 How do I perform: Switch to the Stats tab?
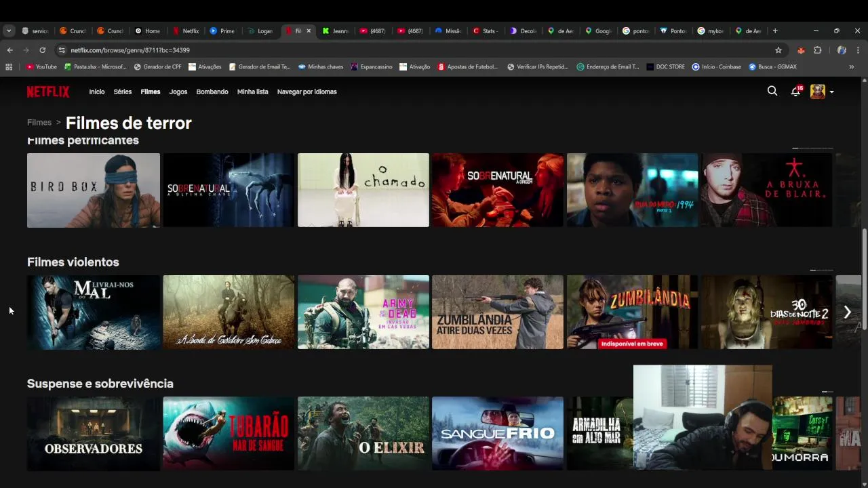click(x=486, y=30)
